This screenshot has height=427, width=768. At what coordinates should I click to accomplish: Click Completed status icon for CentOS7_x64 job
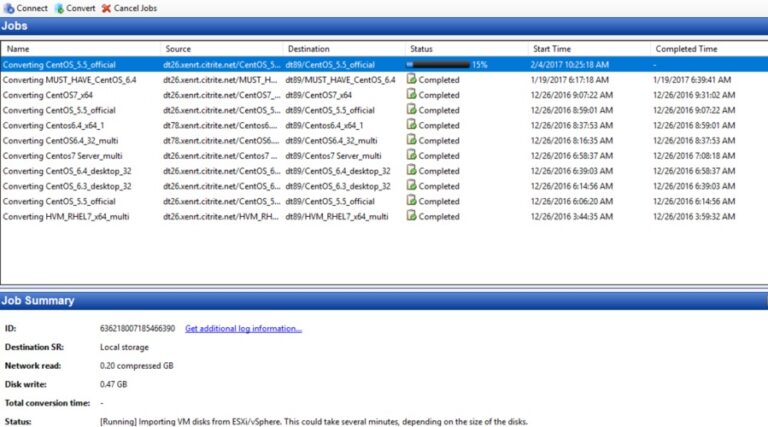[x=411, y=95]
